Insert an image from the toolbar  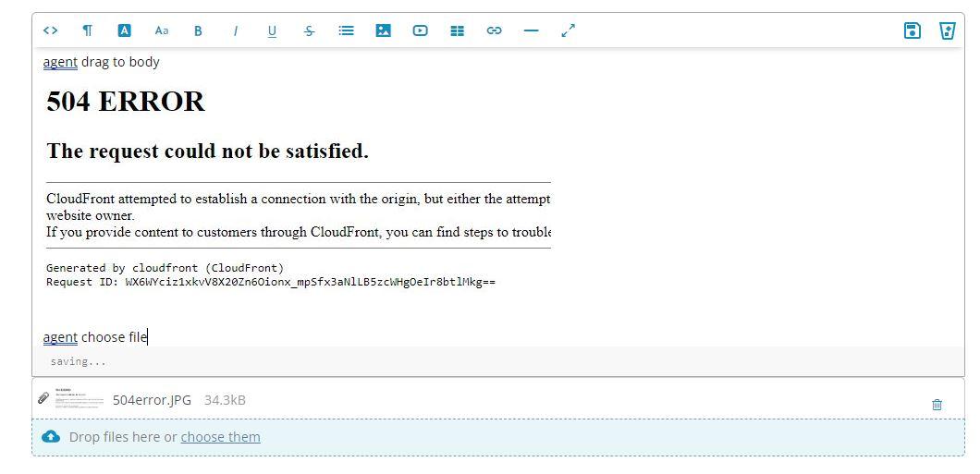pos(383,30)
